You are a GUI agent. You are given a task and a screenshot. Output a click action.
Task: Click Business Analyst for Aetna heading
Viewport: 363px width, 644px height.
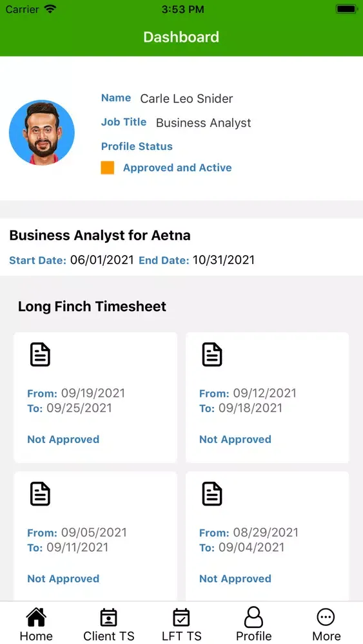(x=100, y=235)
